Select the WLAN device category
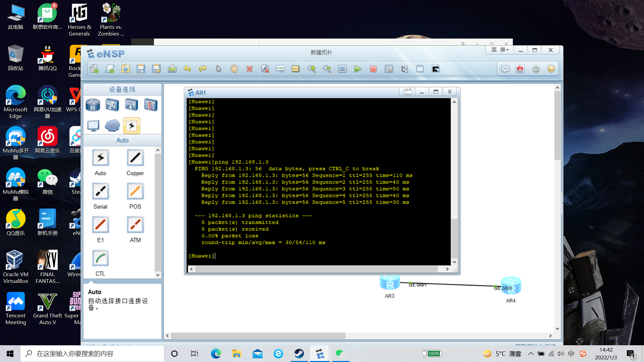 click(131, 105)
